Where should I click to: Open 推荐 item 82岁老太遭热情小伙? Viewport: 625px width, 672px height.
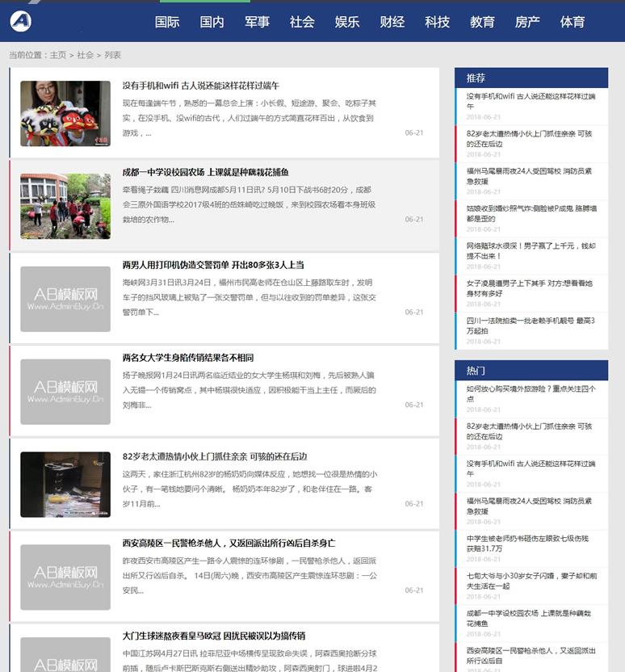point(529,139)
